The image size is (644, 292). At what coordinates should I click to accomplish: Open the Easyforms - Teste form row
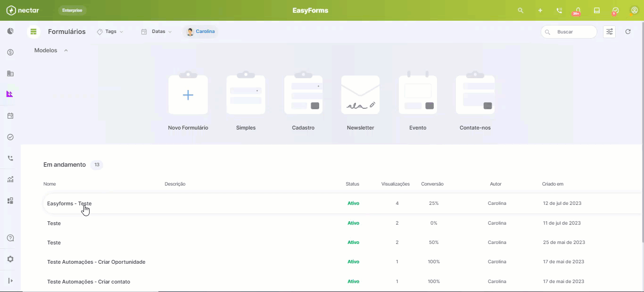(342, 203)
